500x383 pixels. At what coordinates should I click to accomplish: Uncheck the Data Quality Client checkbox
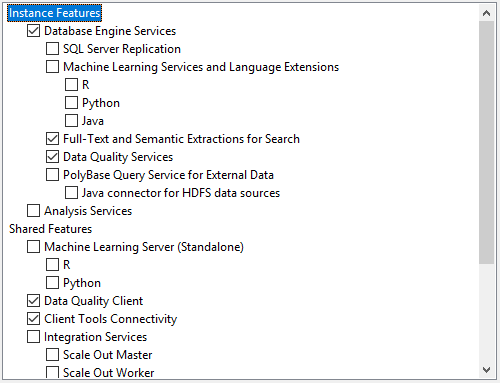pos(33,301)
